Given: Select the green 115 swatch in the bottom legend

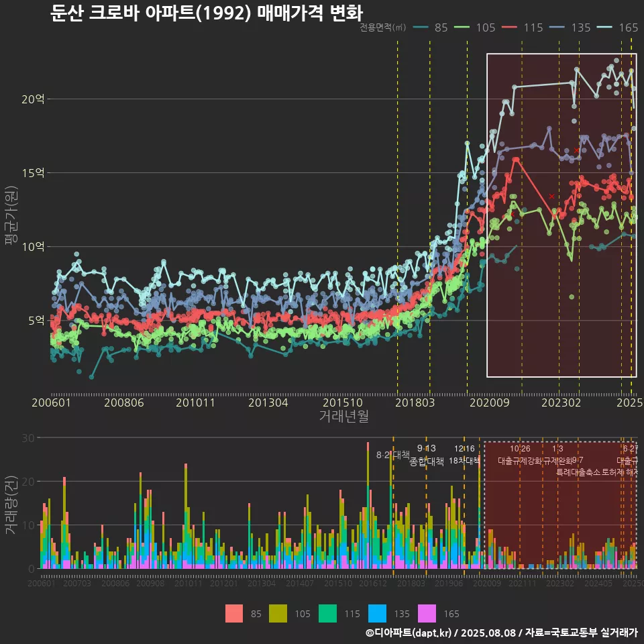Looking at the screenshot, I should click(328, 614).
